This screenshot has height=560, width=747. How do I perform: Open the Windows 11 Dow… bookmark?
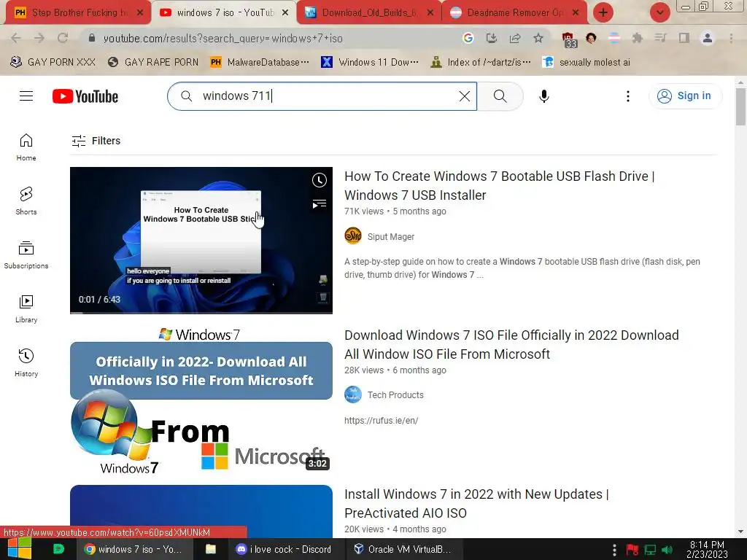click(x=370, y=62)
